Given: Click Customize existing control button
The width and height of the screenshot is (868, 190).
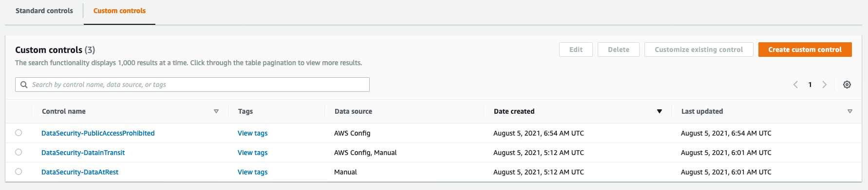Looking at the screenshot, I should click(x=699, y=50).
